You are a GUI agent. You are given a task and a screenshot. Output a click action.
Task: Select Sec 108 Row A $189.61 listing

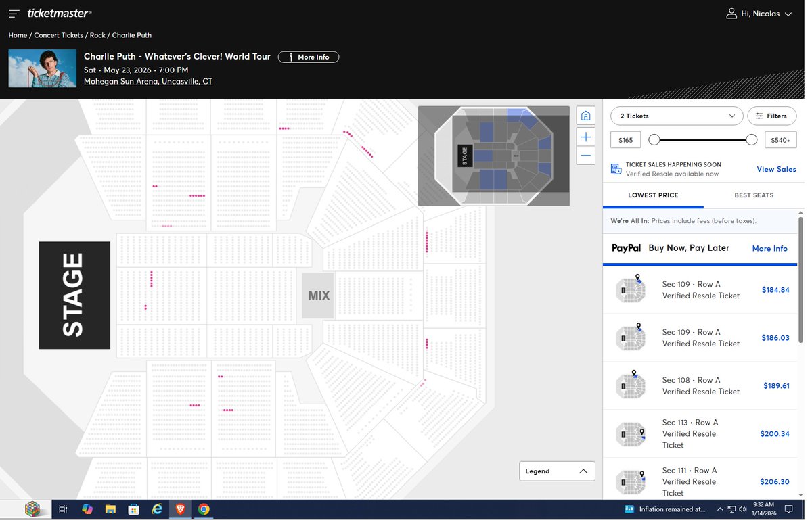click(700, 386)
